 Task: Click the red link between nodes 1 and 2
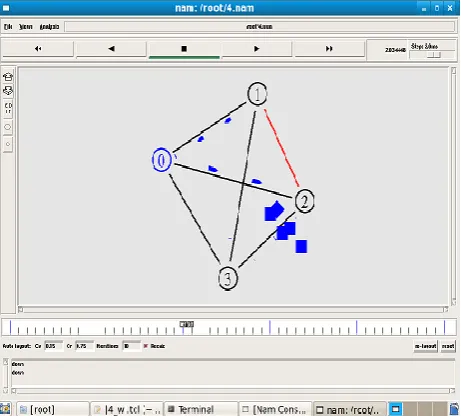click(282, 148)
